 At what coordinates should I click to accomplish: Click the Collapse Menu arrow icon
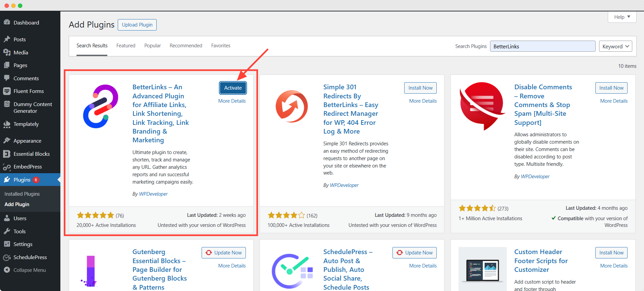coord(7,270)
